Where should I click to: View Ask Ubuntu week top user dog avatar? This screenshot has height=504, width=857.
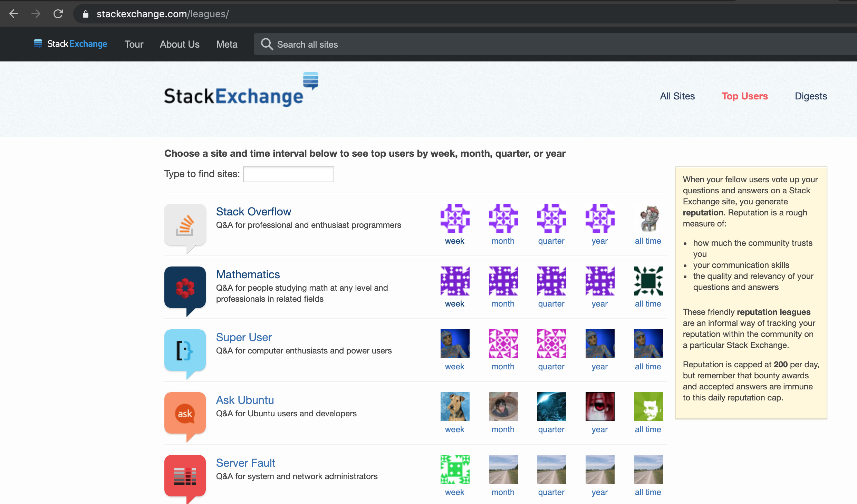(x=455, y=407)
